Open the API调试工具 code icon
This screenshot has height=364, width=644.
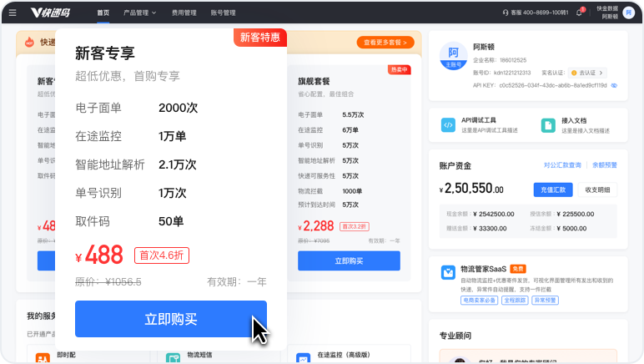[x=448, y=125]
